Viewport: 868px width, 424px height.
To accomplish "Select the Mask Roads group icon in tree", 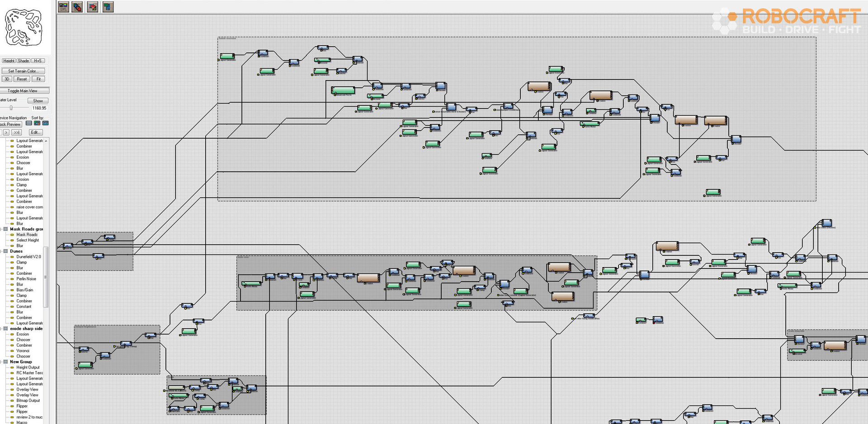I will [5, 229].
